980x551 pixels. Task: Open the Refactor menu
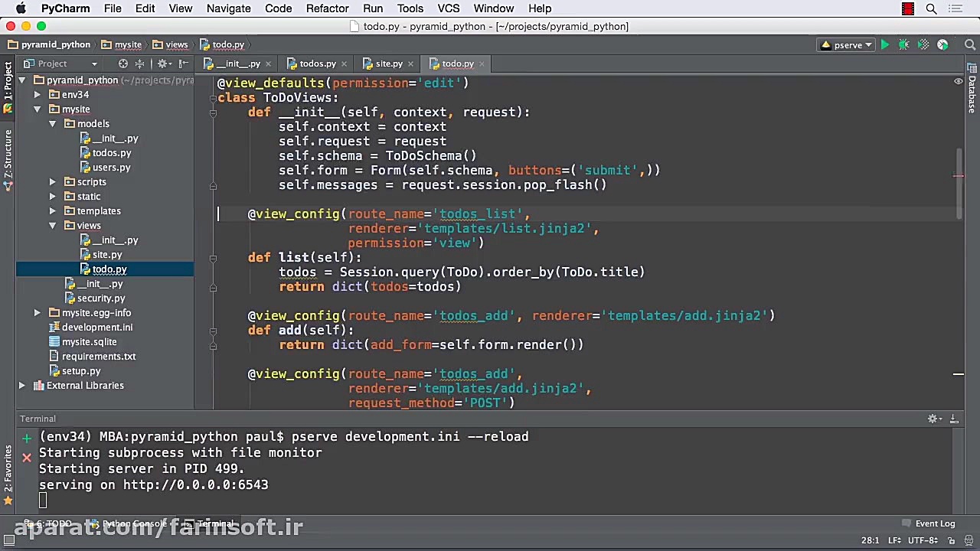coord(327,8)
